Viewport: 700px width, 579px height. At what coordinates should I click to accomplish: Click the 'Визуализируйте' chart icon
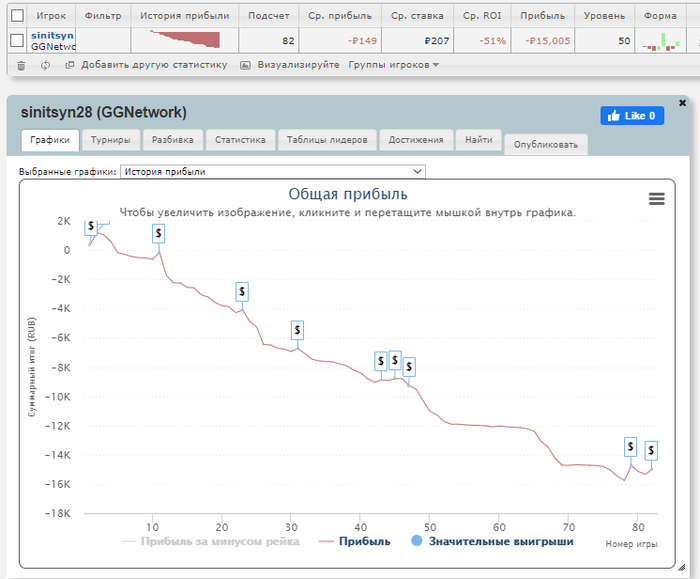click(x=245, y=66)
